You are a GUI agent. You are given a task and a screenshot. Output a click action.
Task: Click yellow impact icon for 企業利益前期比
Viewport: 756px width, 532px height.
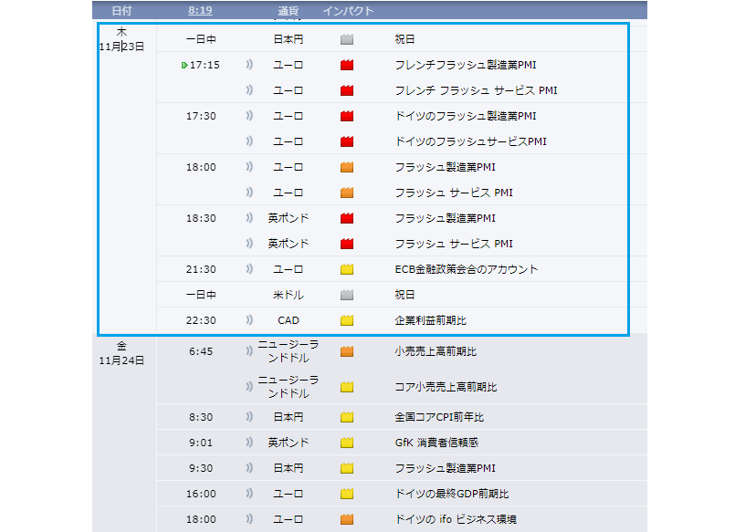[347, 320]
